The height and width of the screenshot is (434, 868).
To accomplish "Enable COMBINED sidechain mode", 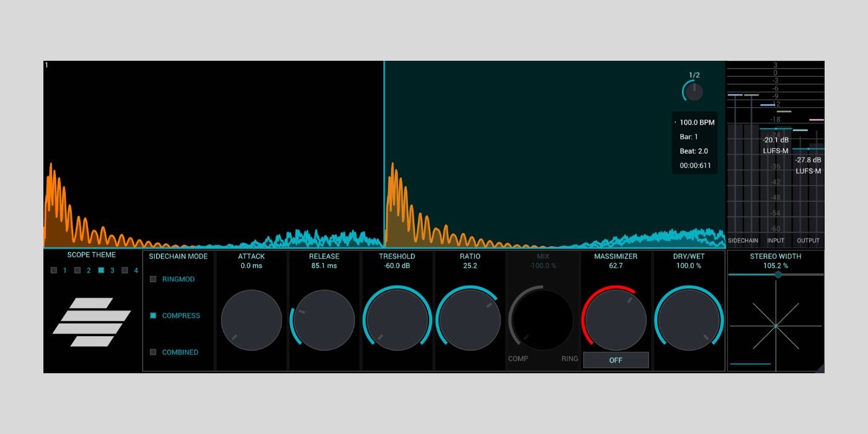I will 153,352.
